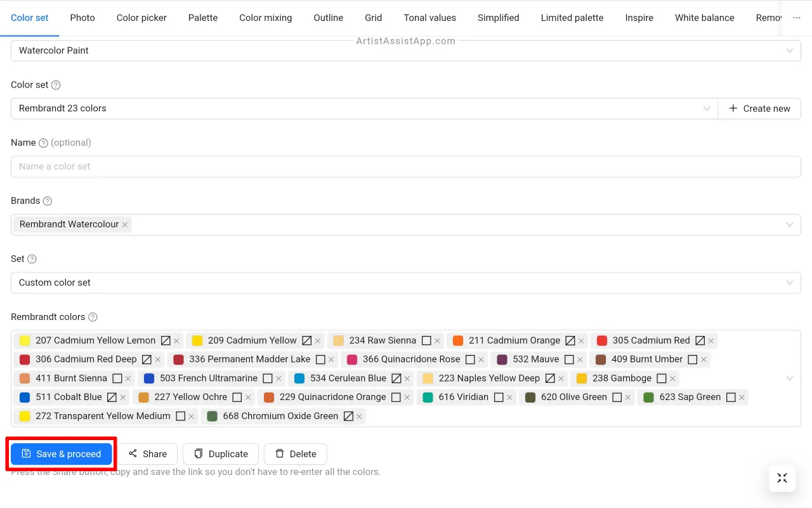Duplicate the current color set
Viewport: 812px width, 508px height.
coord(221,454)
